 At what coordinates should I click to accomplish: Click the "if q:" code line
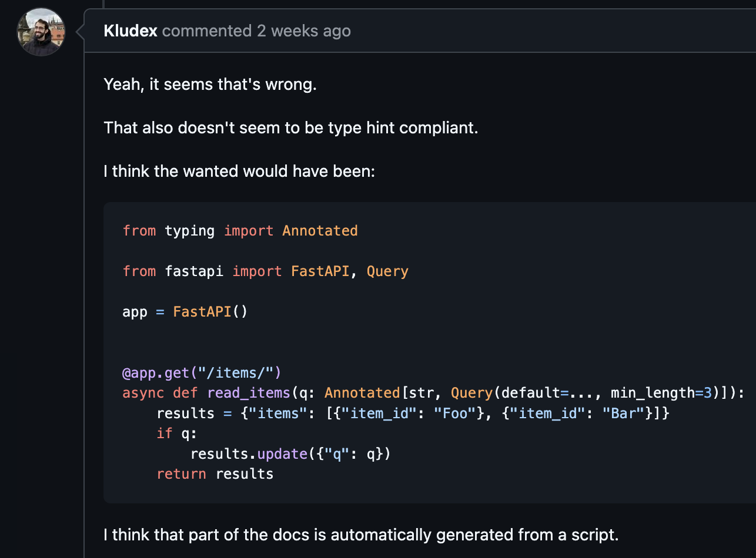(x=176, y=433)
